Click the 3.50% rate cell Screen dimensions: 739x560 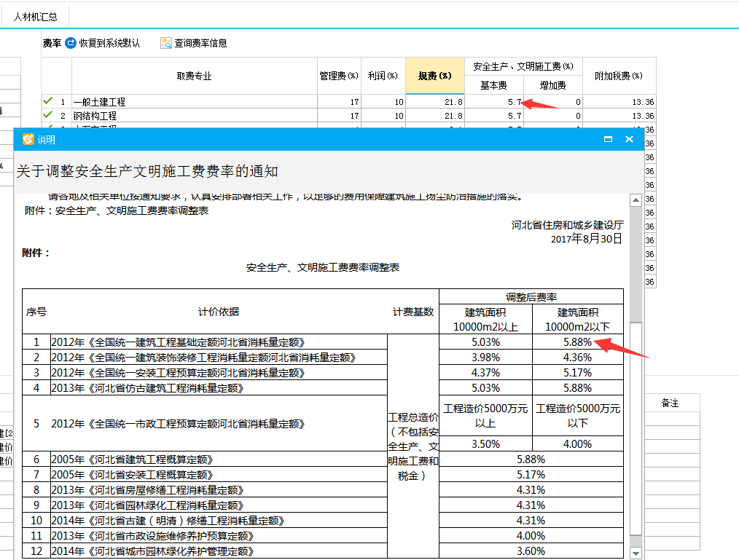pyautogui.click(x=485, y=443)
